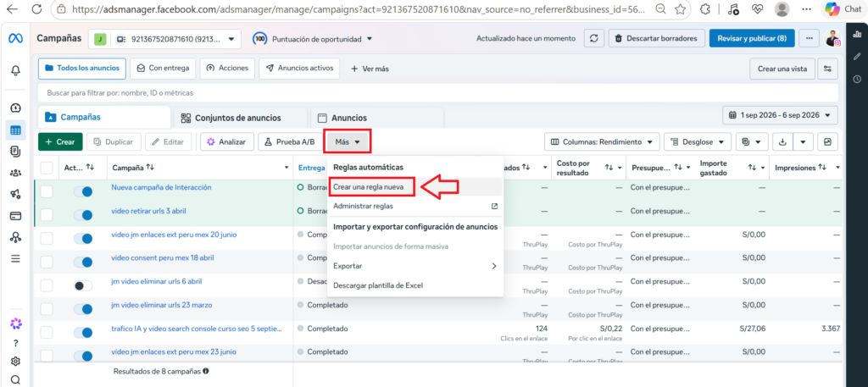Screen dimensions: 868x387
Task: Open the browser extensions puzzle icon
Action: pos(705,8)
